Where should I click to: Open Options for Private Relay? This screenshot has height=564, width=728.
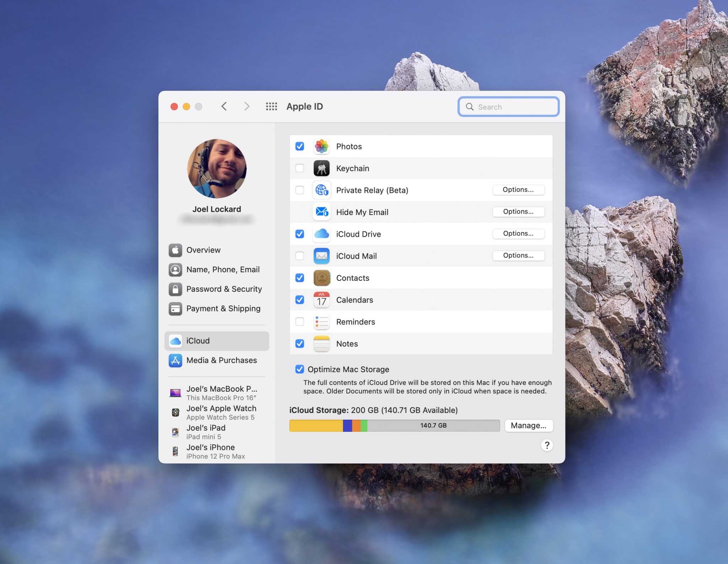pyautogui.click(x=518, y=190)
